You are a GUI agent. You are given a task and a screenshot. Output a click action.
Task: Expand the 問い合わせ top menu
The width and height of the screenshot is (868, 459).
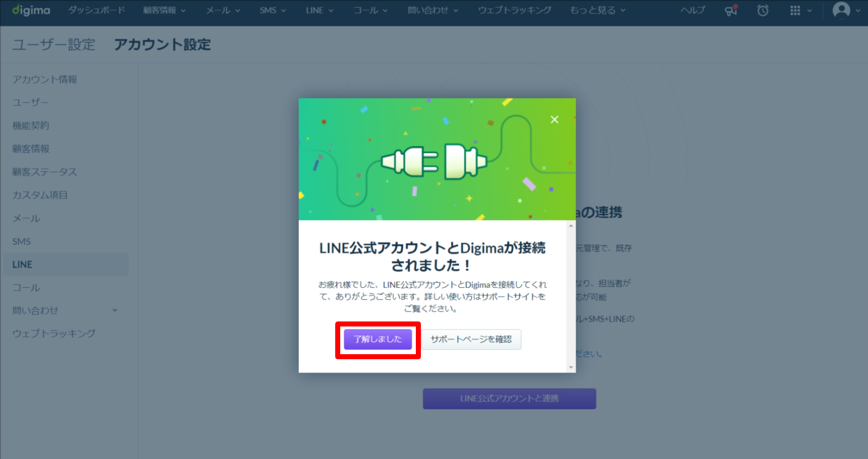433,10
